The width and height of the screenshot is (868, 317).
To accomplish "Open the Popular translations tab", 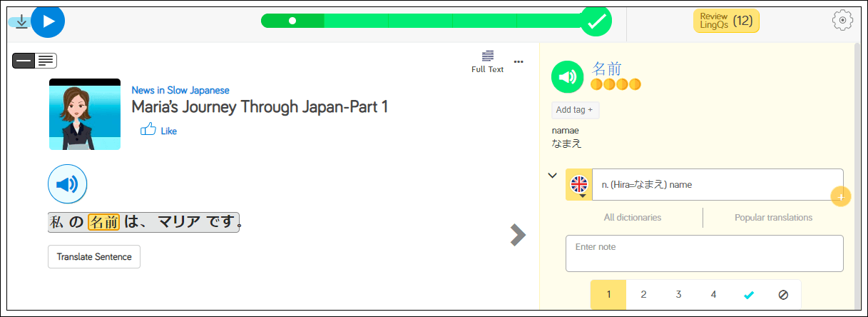I will click(x=773, y=217).
